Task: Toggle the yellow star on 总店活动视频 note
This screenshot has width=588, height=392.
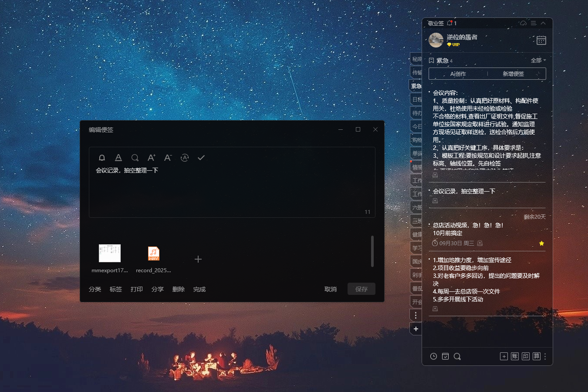Action: [541, 243]
